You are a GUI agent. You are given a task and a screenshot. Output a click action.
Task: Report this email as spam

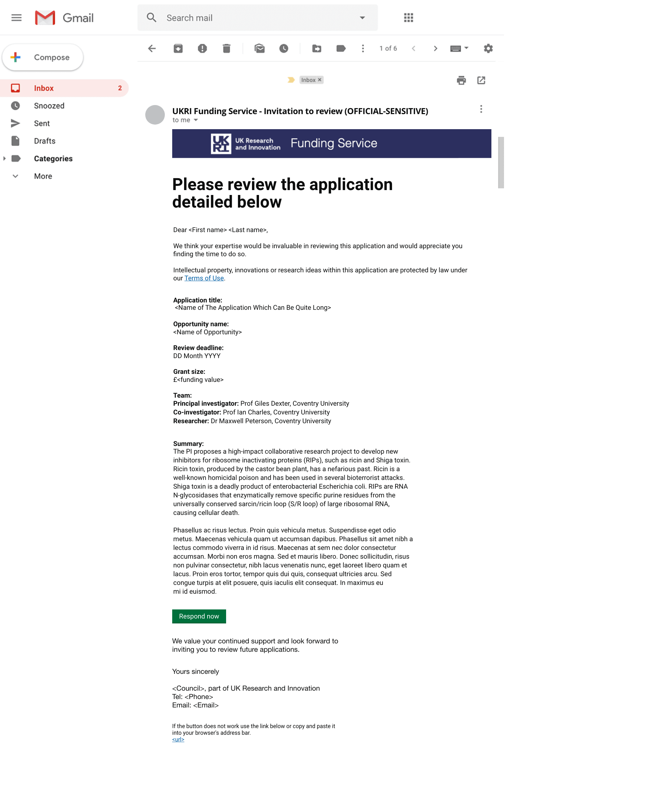(202, 48)
